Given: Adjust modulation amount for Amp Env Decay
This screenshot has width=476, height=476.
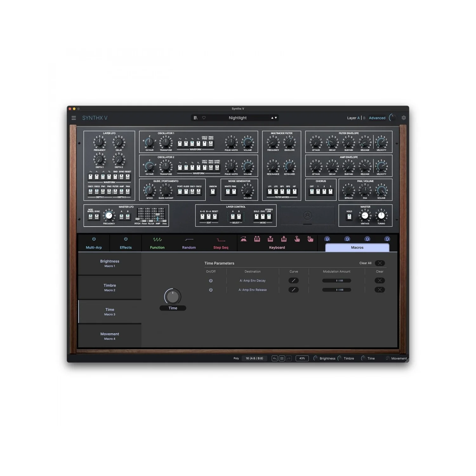Looking at the screenshot, I should [337, 281].
